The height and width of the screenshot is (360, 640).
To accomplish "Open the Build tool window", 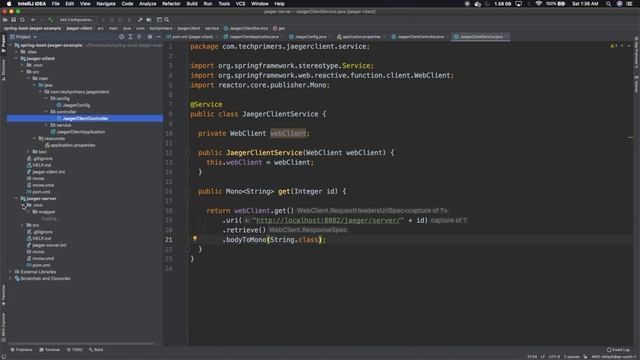I will (96, 350).
